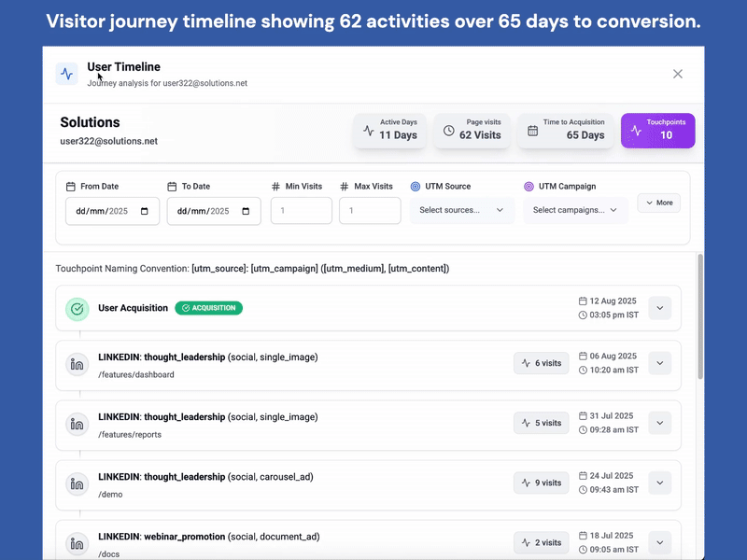Click the hash icon beside Min Visits
747x560 pixels.
pyautogui.click(x=275, y=187)
